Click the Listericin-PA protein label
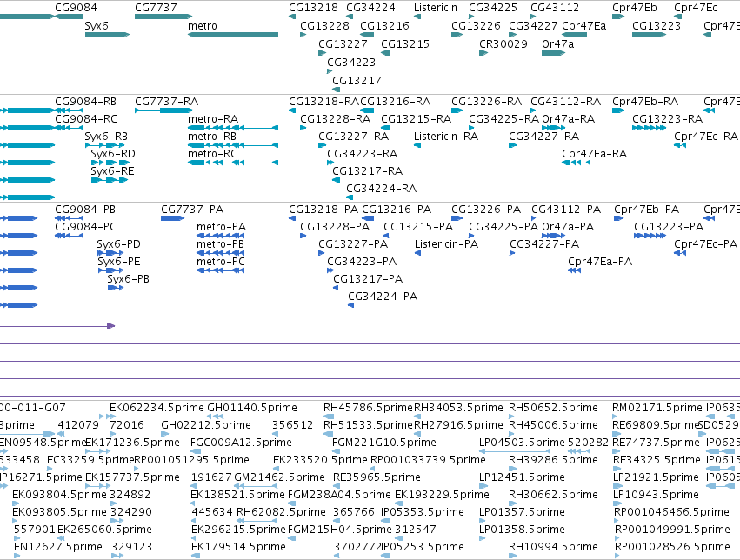Screen dimensions: 740x560 coord(446,244)
